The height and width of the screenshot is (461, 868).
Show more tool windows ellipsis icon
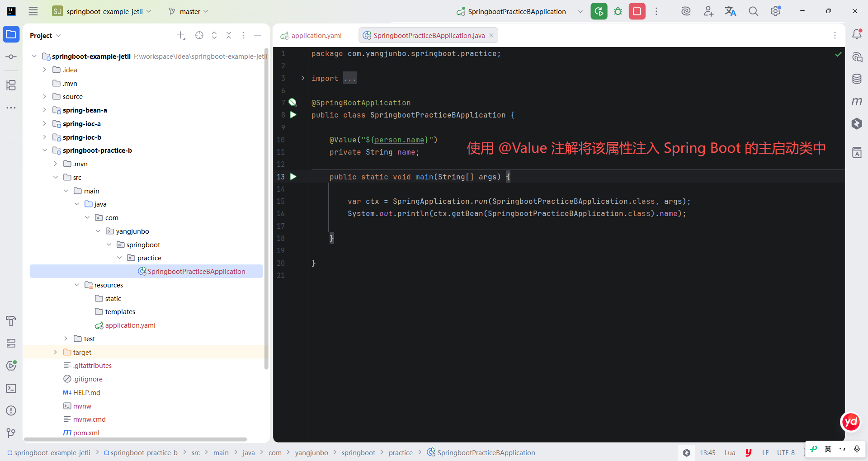pos(11,108)
